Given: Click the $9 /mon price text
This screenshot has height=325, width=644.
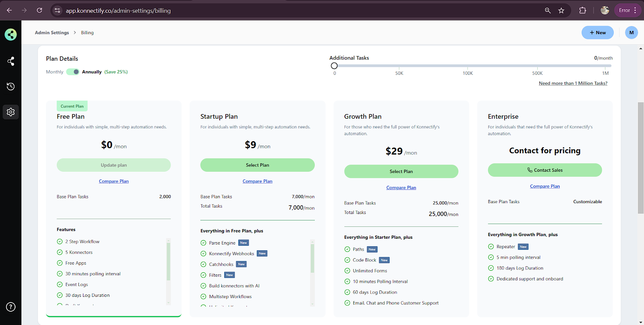Looking at the screenshot, I should coord(258,145).
